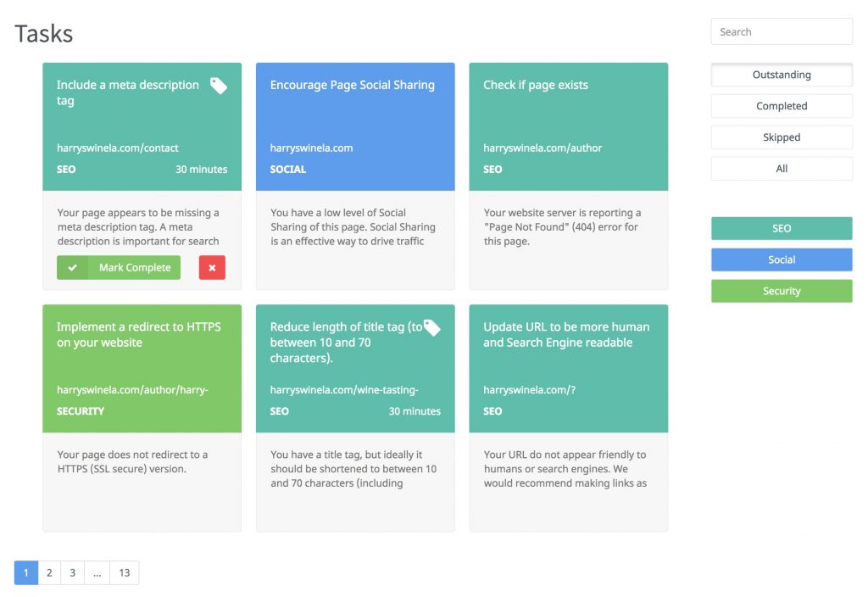
Task: Click the tag icon on meta description card
Action: [219, 85]
